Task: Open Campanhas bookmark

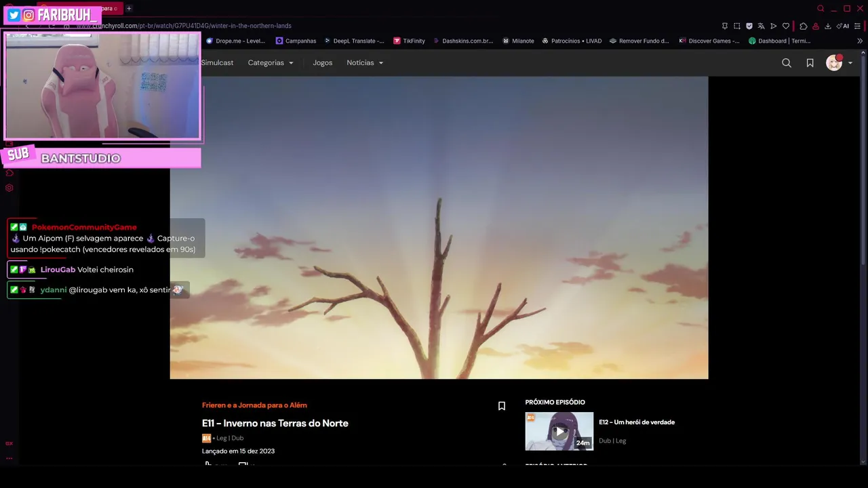Action: (296, 41)
